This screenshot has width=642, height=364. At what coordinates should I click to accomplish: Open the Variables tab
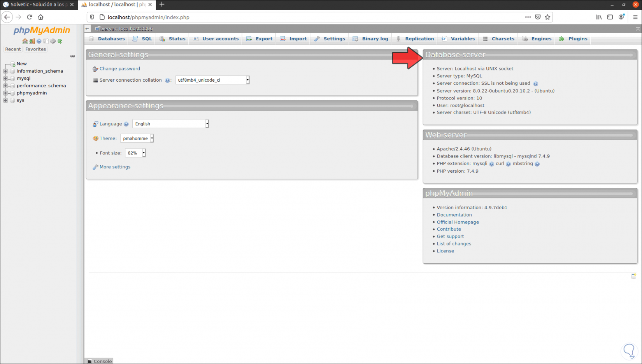coord(458,39)
